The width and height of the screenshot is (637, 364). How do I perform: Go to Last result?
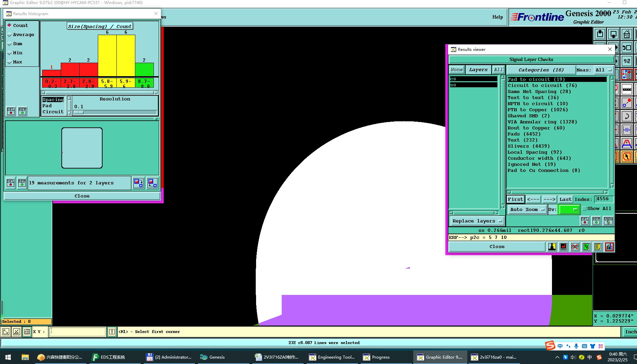click(x=565, y=200)
